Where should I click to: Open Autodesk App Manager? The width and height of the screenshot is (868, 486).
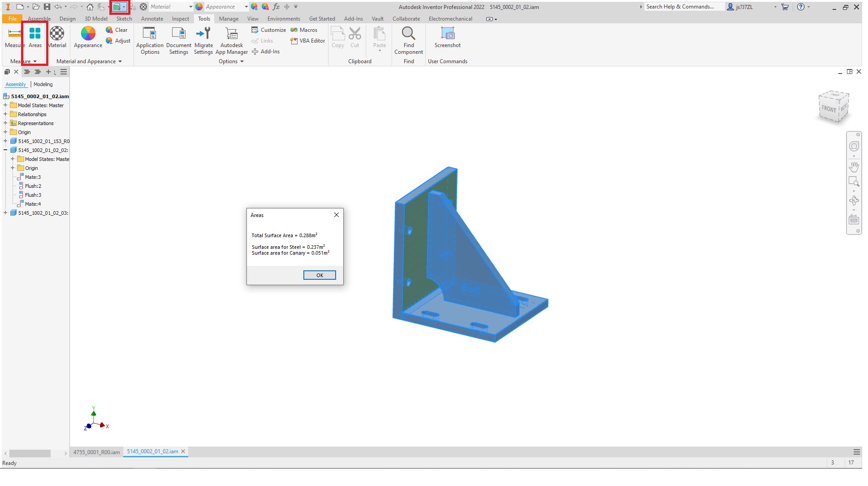click(x=231, y=34)
